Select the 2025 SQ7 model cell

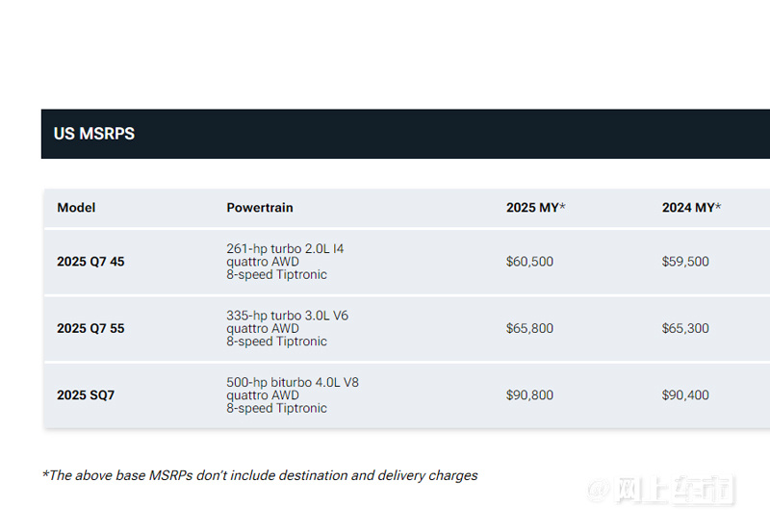point(86,395)
